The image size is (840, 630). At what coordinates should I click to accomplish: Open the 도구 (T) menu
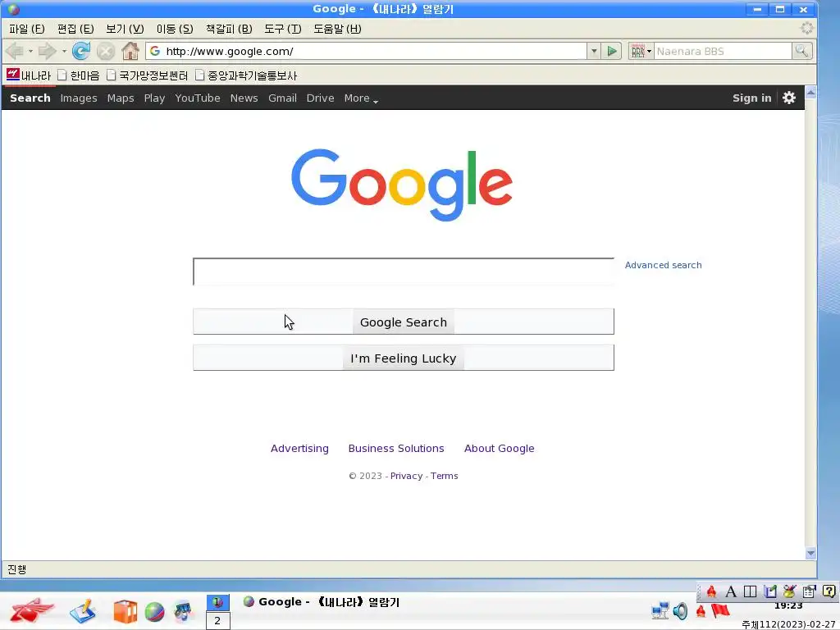[283, 29]
